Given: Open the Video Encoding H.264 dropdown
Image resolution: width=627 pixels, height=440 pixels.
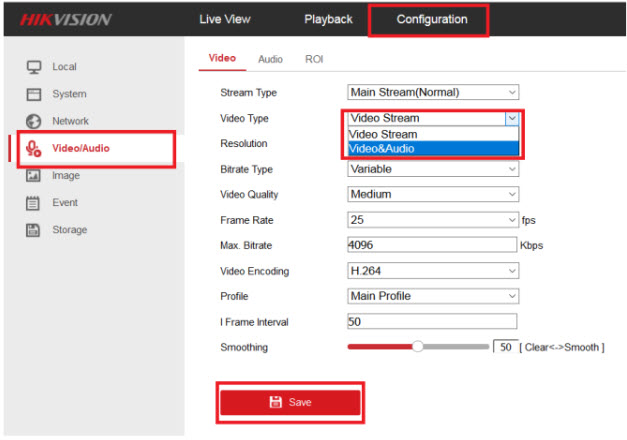Looking at the screenshot, I should (x=433, y=271).
